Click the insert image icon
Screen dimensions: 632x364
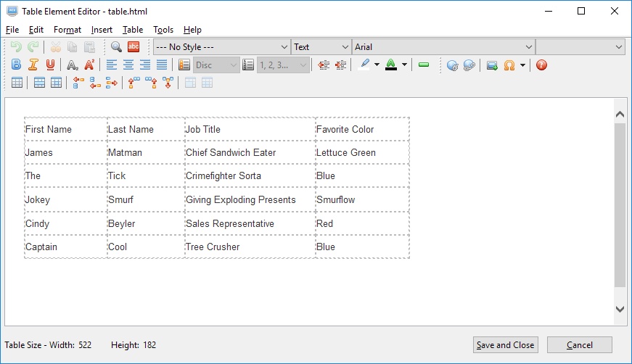tap(492, 65)
